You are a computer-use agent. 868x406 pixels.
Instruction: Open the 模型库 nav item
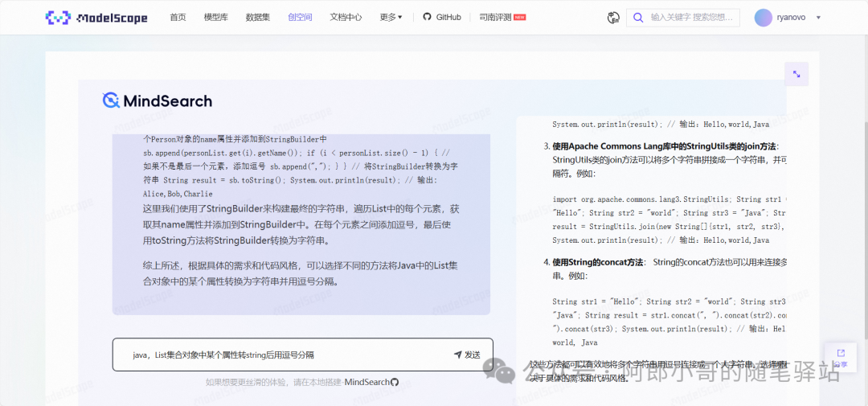(216, 17)
